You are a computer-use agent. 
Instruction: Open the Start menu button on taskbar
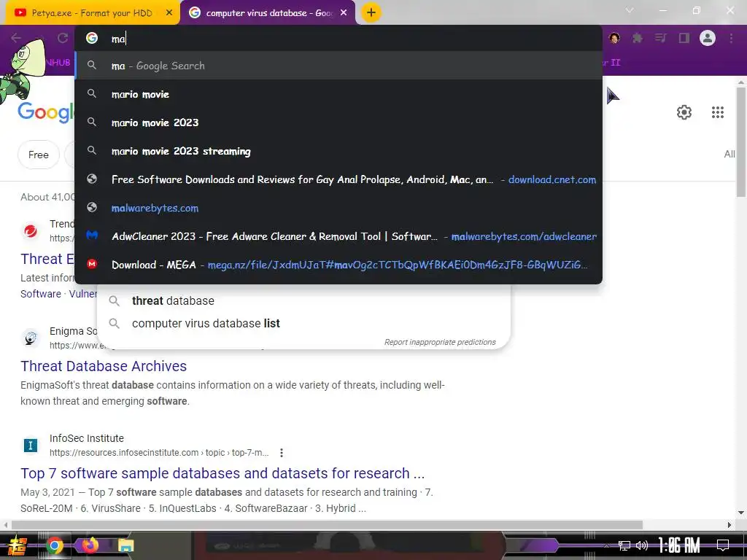[x=16, y=545]
